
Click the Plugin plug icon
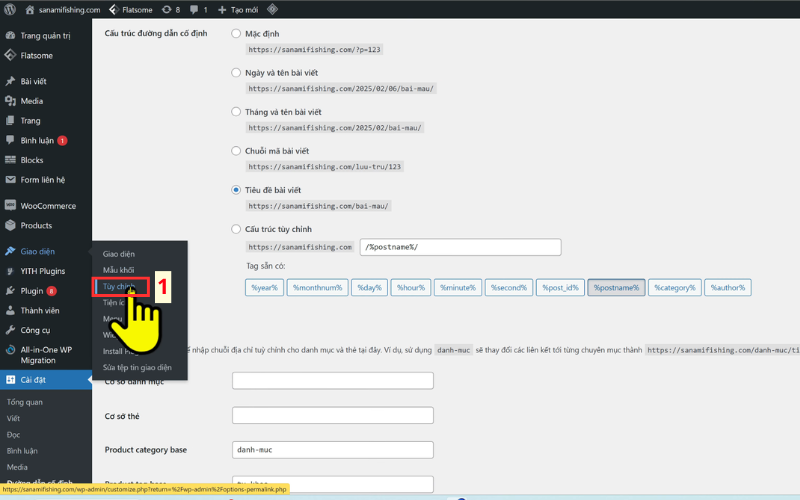[x=10, y=291]
